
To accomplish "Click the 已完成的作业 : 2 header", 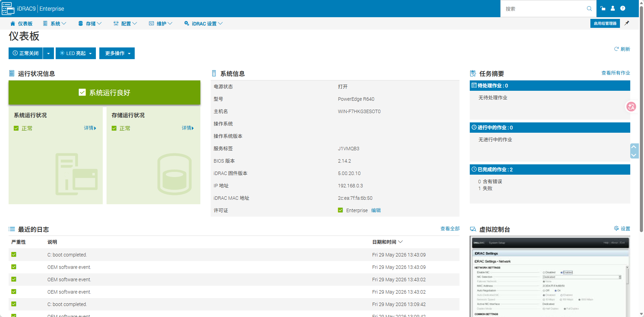I will 550,170.
